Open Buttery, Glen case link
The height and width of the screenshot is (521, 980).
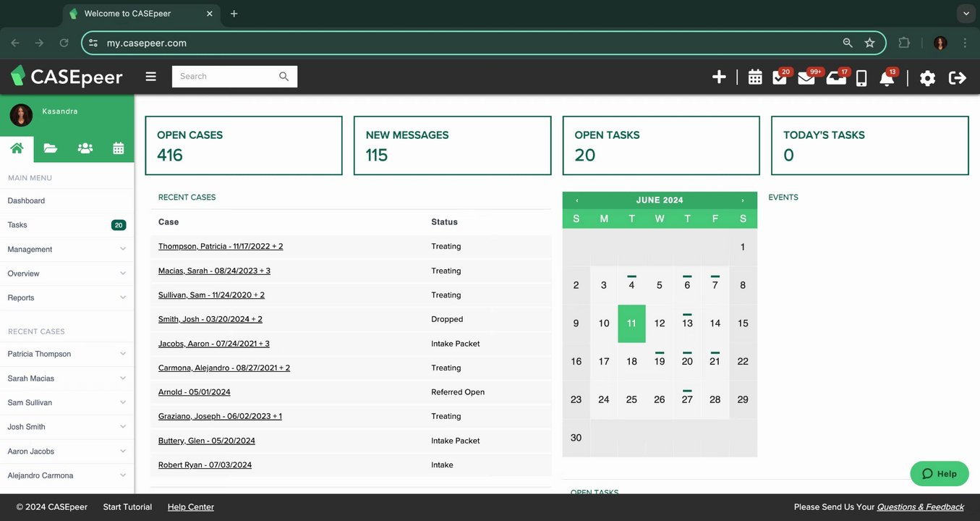coord(207,441)
